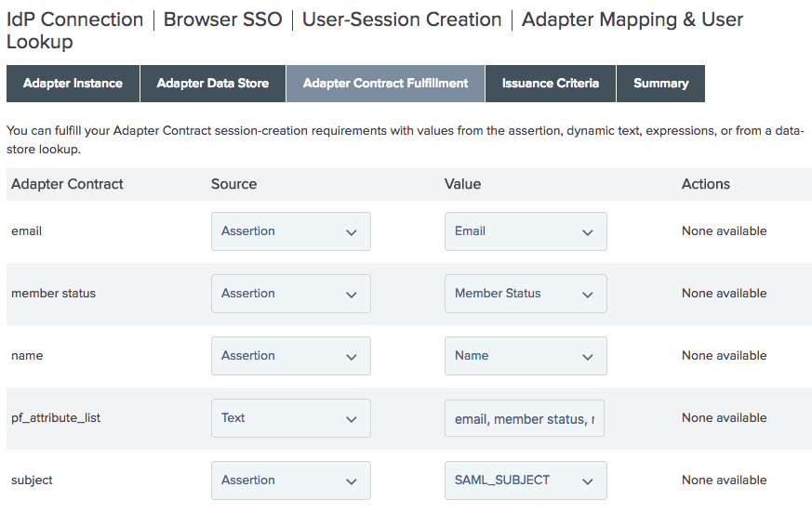Screen dimensions: 812x513
Task: Expand the Source dropdown for member status
Action: [x=291, y=294]
